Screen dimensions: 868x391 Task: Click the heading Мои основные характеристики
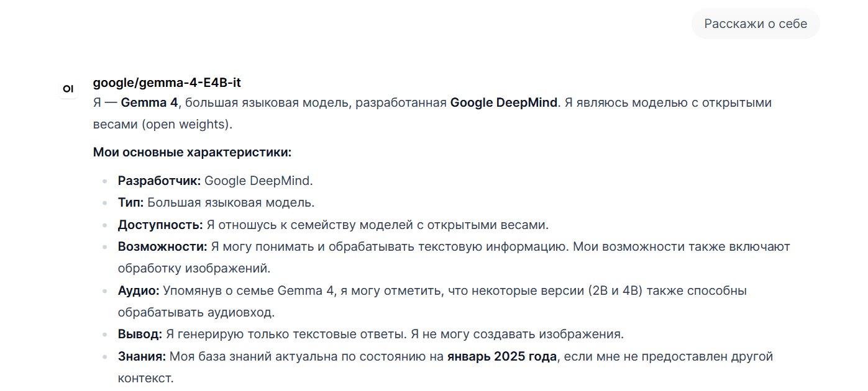pos(192,152)
